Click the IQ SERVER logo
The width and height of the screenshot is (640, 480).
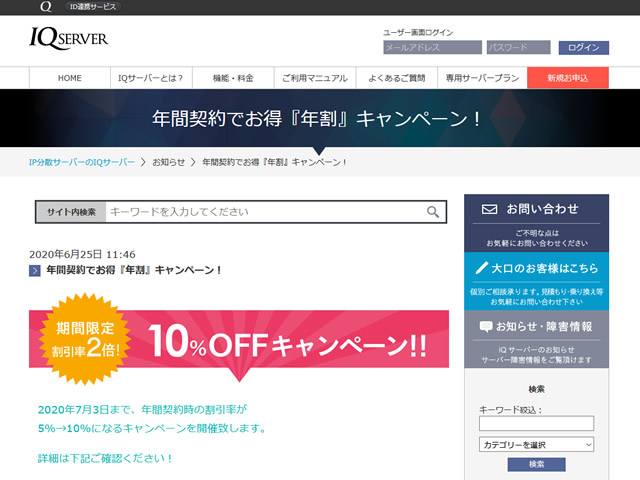pyautogui.click(x=69, y=38)
